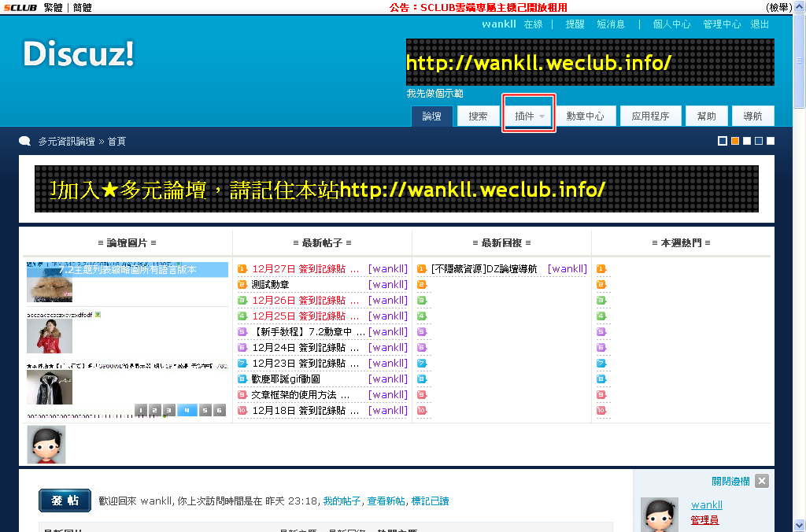The image size is (806, 532).
Task: Switch language to 繁體
Action: coord(54,8)
